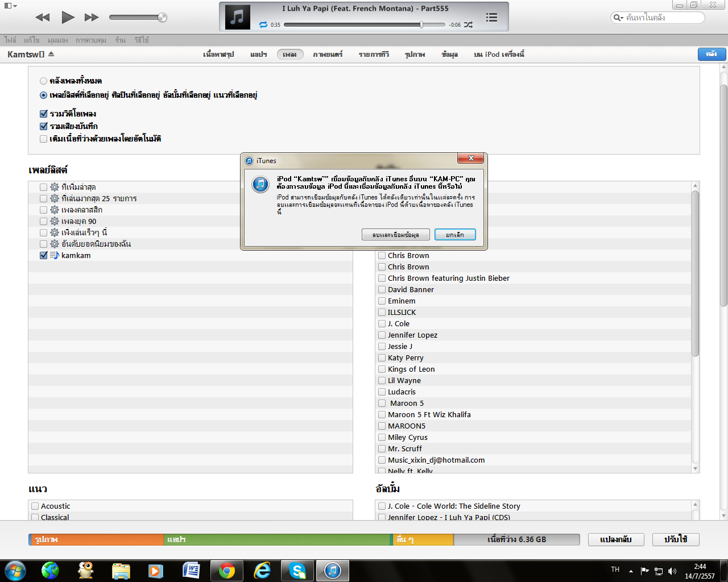
Task: Launch the globe icon on the taskbar
Action: point(50,570)
